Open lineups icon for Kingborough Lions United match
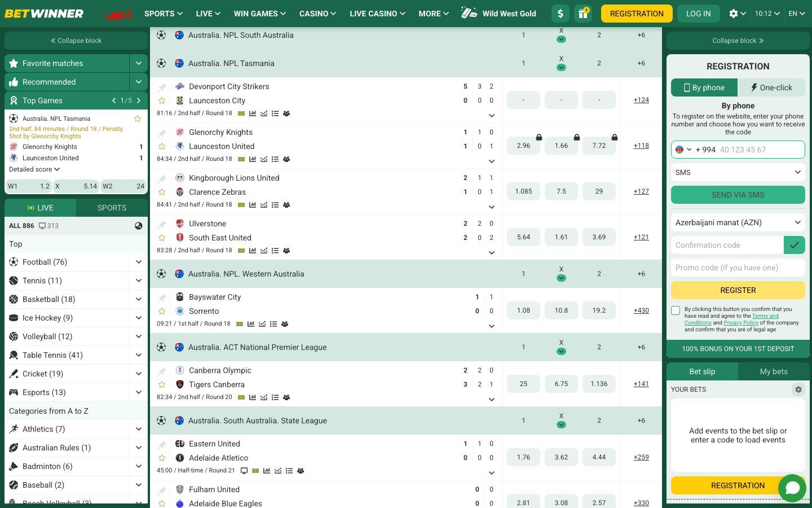This screenshot has width=812, height=508. [x=286, y=205]
